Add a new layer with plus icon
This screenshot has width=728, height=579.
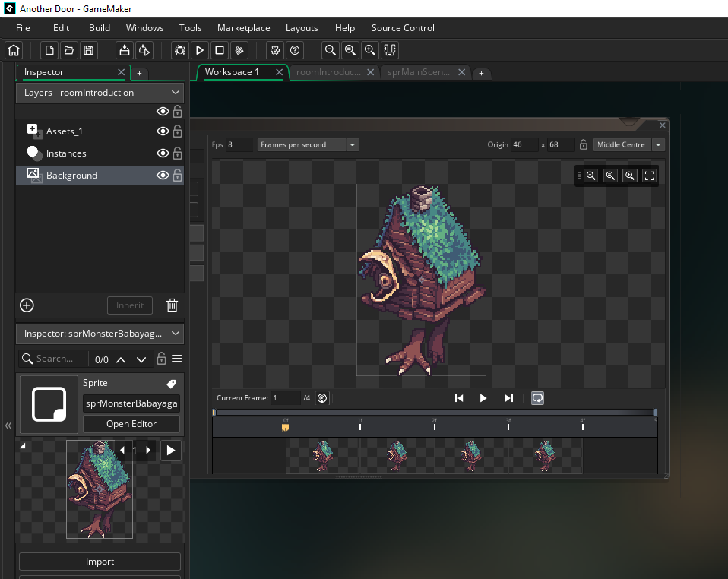[x=27, y=305]
